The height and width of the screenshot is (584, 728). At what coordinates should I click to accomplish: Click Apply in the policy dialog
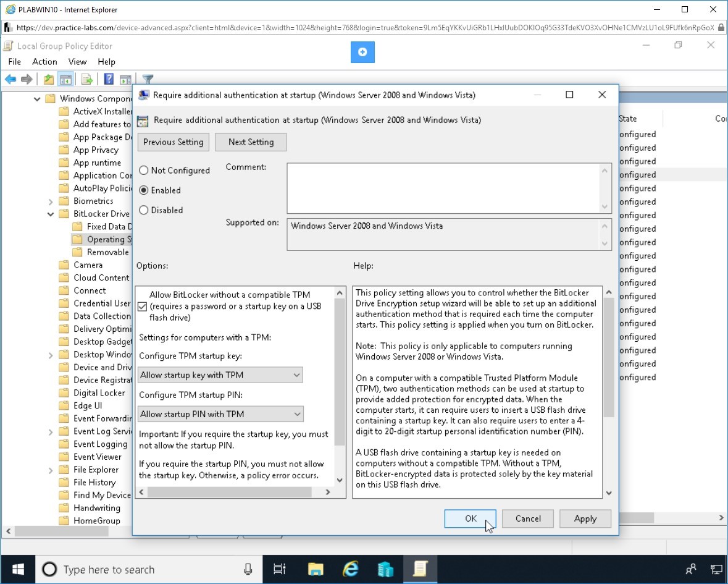(x=585, y=518)
